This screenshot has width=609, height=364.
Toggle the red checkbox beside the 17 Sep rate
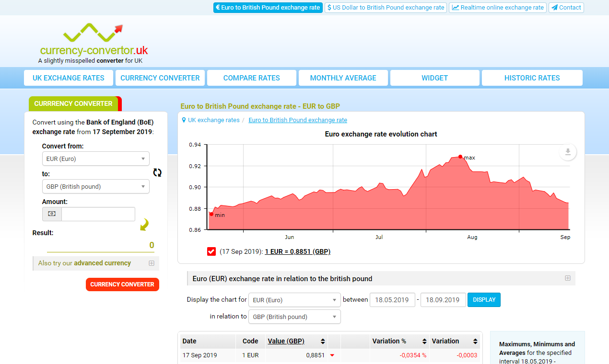pos(211,251)
